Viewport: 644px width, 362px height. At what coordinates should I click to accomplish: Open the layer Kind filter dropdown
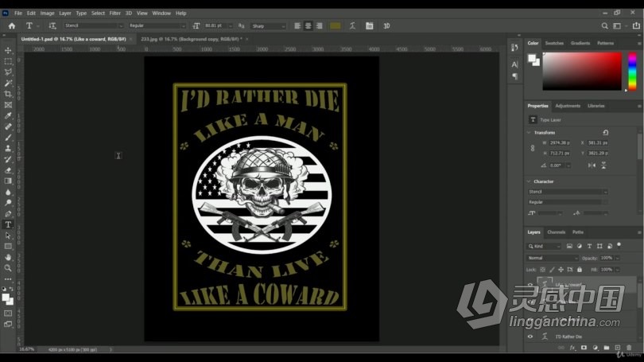click(x=544, y=246)
